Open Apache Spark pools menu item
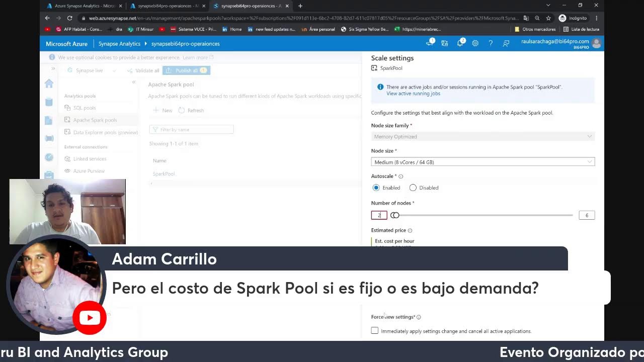The height and width of the screenshot is (362, 644). (95, 120)
